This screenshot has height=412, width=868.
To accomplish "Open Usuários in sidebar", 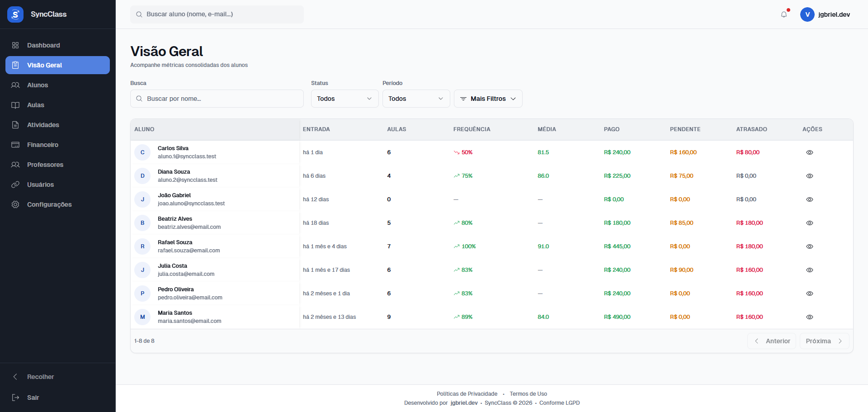I will click(57, 185).
